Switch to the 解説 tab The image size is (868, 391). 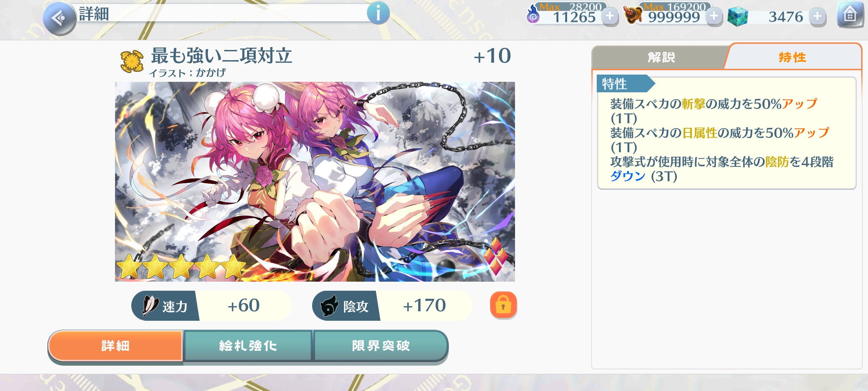pos(660,57)
